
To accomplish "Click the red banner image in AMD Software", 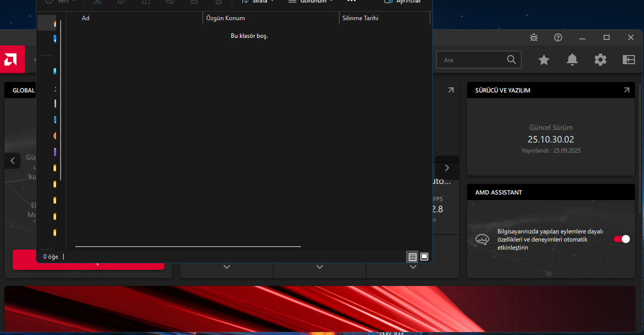I will [320, 309].
